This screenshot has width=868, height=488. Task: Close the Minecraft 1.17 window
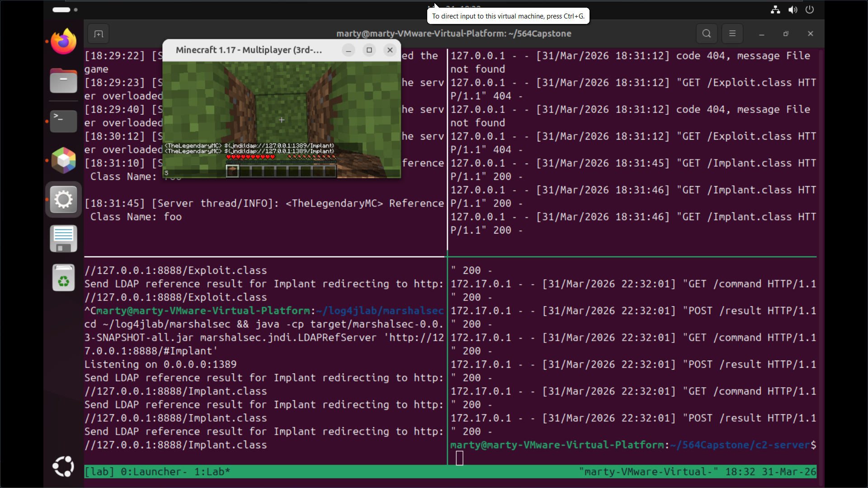pos(390,50)
